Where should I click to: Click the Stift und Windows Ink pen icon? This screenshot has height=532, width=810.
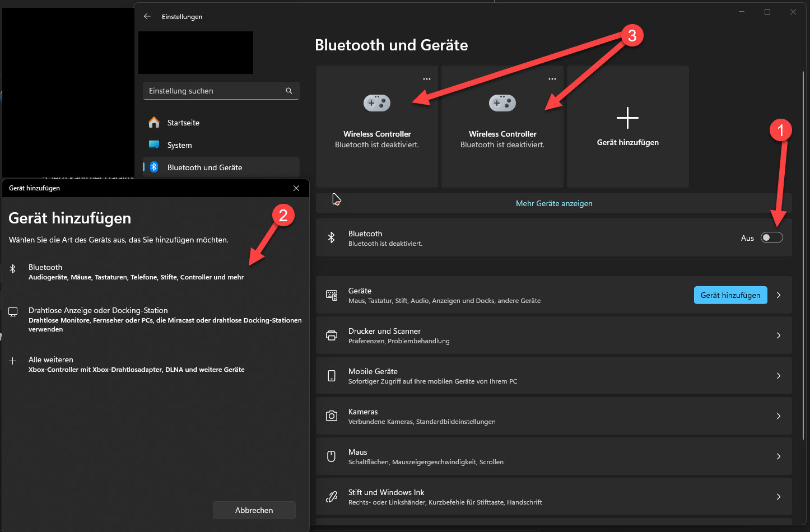point(332,497)
